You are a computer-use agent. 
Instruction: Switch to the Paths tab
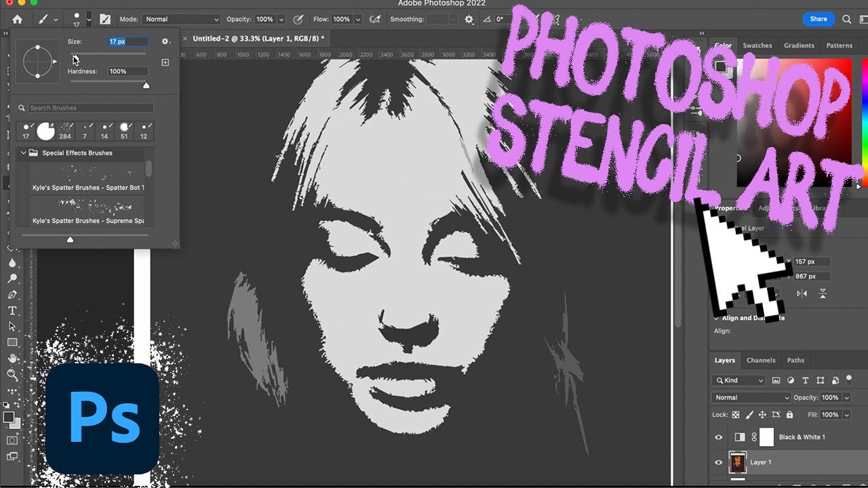tap(795, 361)
